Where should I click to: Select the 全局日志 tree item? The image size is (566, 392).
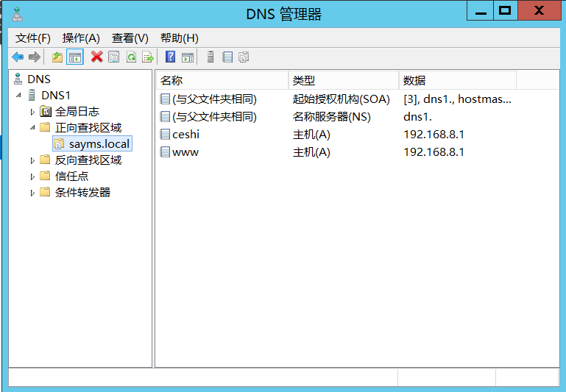click(77, 112)
